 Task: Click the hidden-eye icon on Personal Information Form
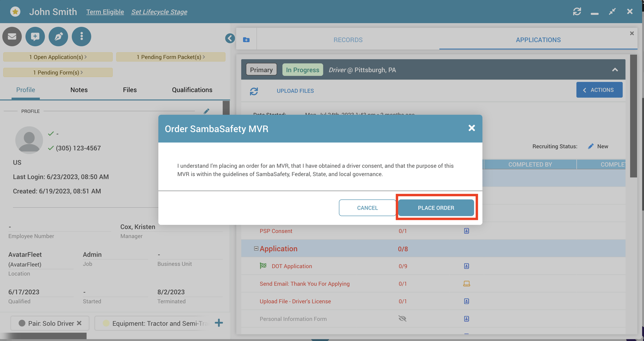pyautogui.click(x=402, y=319)
